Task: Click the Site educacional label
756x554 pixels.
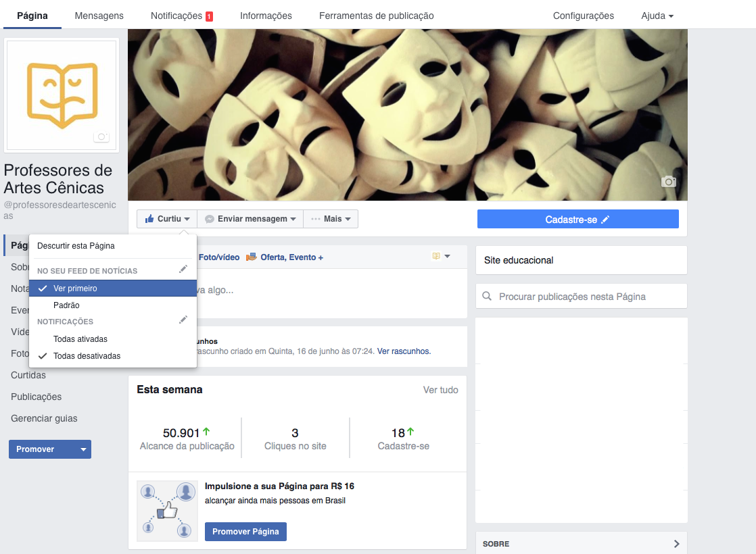Action: 519,260
